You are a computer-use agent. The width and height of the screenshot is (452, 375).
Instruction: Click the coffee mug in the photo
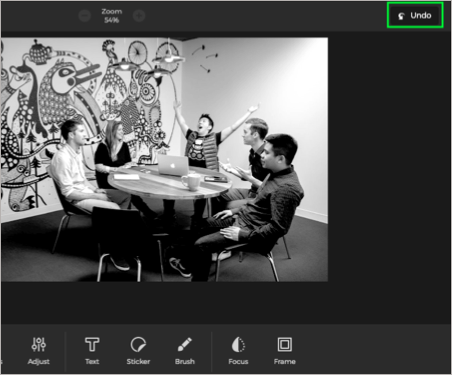tap(191, 182)
